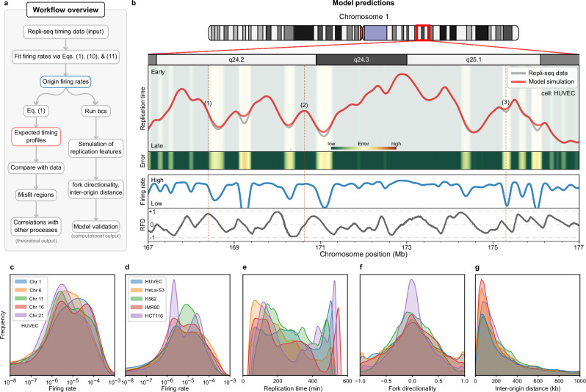The height and width of the screenshot is (392, 586).
Task: Click the HeLa-S3 orange legend swatch
Action: point(135,291)
